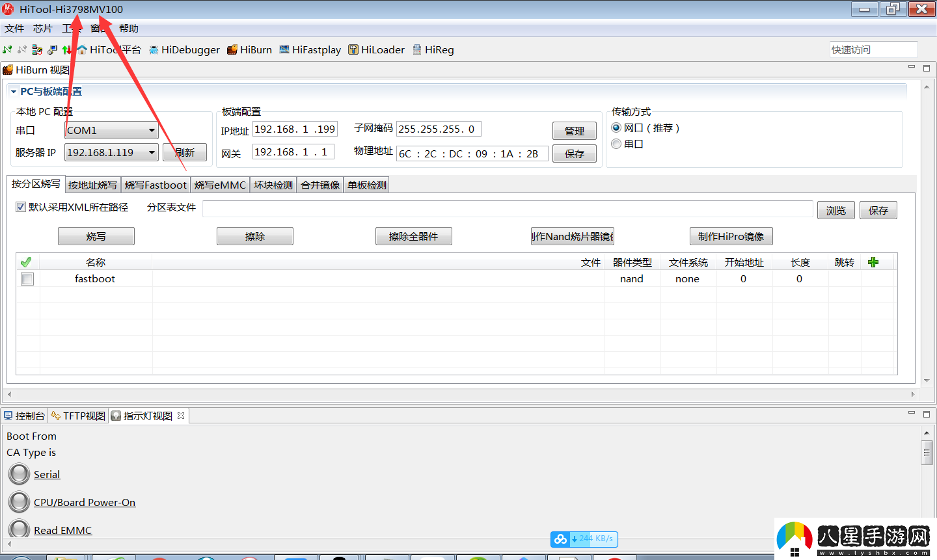Click the green add-row plus icon
The height and width of the screenshot is (560, 937).
[x=873, y=261]
